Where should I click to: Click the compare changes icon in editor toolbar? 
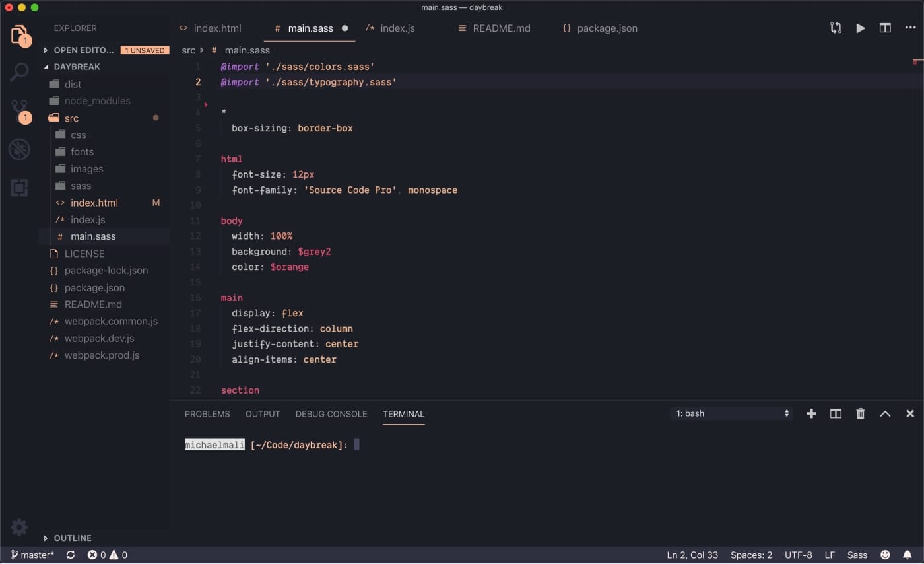(836, 28)
